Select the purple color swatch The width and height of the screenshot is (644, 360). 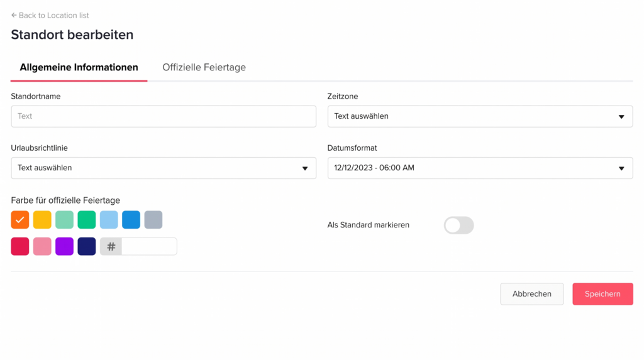coord(64,246)
